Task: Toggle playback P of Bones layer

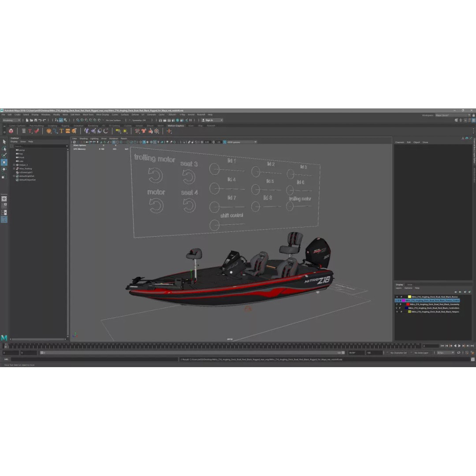Action: click(401, 297)
